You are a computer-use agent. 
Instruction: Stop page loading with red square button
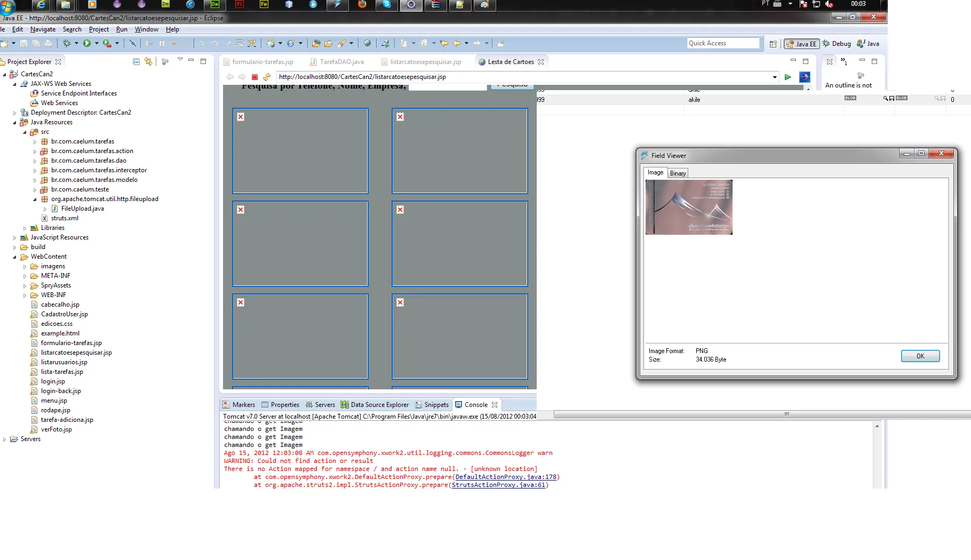click(254, 77)
